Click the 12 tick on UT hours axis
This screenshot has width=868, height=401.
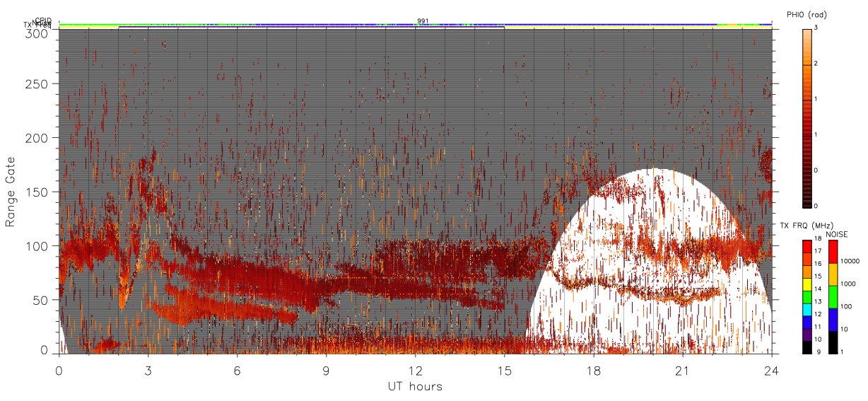point(415,370)
